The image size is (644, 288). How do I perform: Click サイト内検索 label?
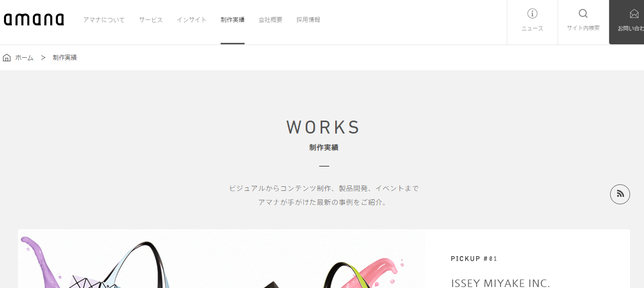[x=583, y=28]
